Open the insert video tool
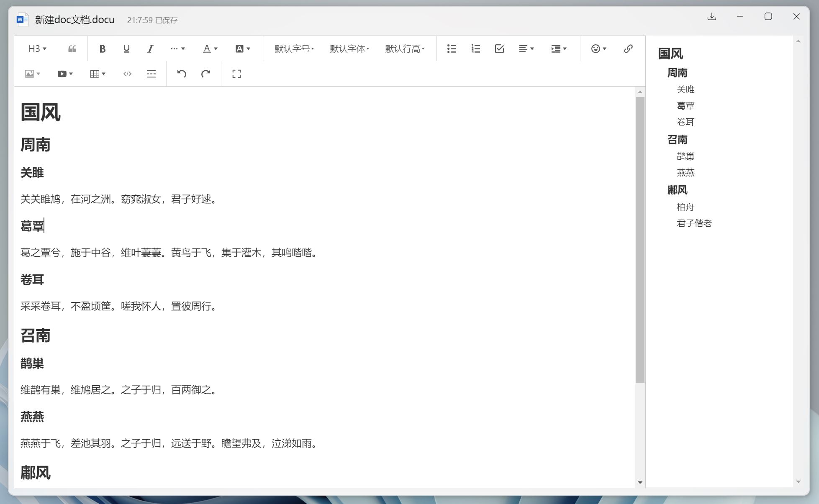 pos(62,74)
